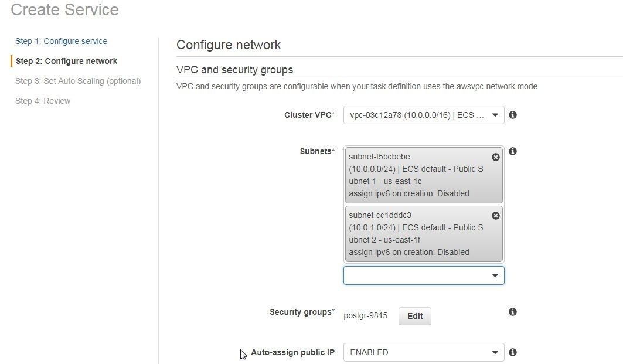This screenshot has height=364, width=623.
Task: Click the Edit security groups button
Action: (415, 316)
